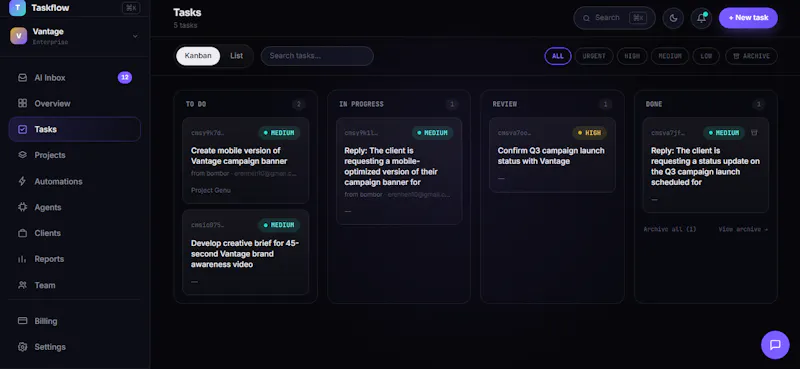Expand the Vantage workspace switcher chevron
This screenshot has width=800, height=369.
(135, 36)
